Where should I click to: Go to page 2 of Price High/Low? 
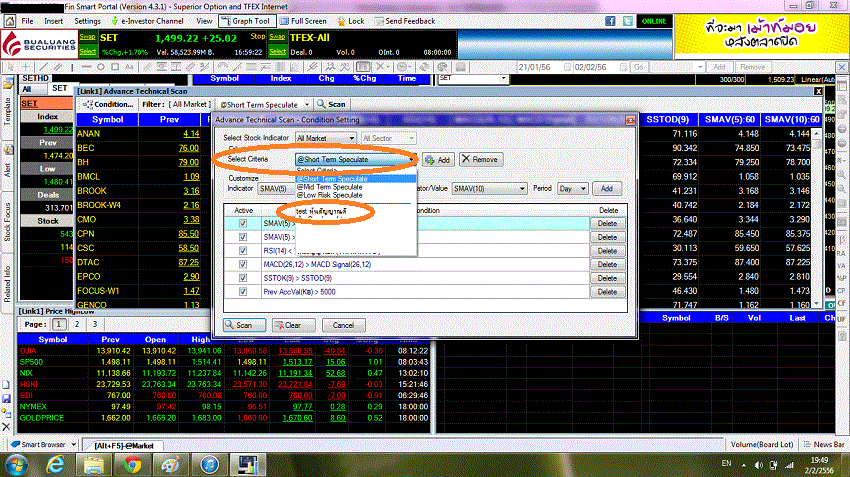pyautogui.click(x=77, y=324)
